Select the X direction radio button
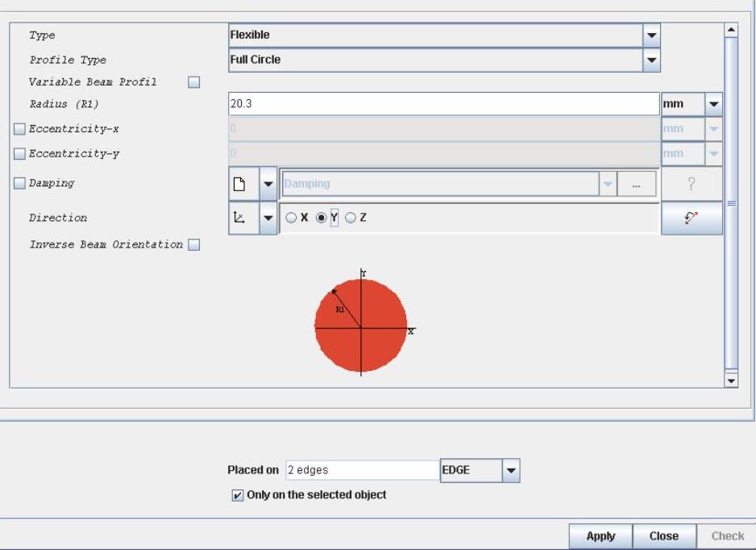The width and height of the screenshot is (756, 550). (x=291, y=219)
